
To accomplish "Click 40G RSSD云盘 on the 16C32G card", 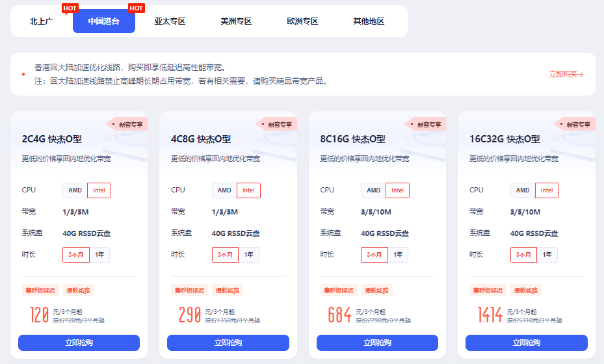I will point(534,233).
